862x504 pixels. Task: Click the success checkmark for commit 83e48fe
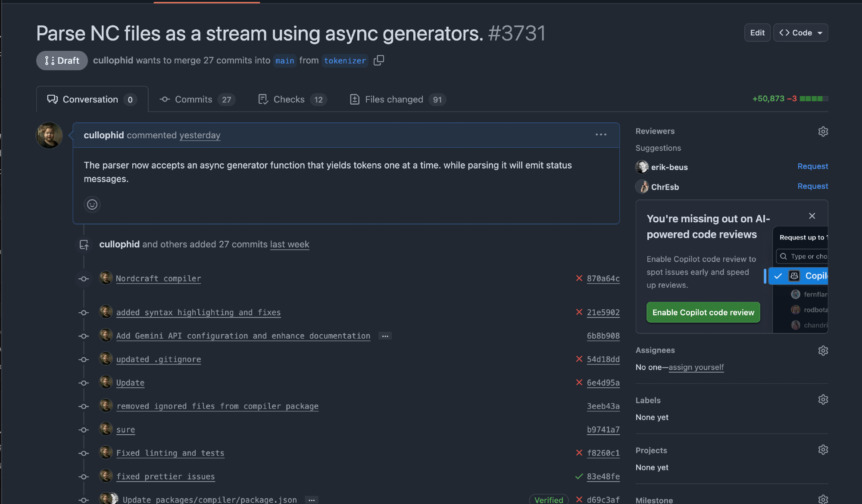point(579,476)
